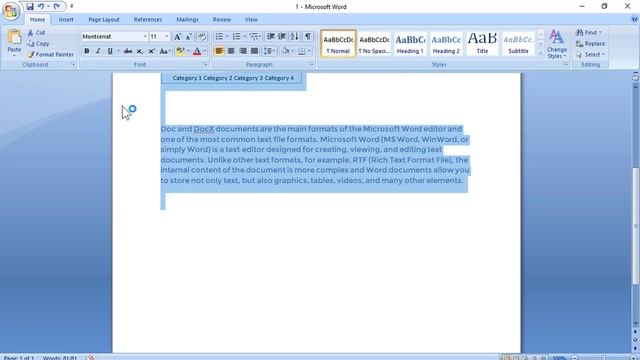This screenshot has height=360, width=640.
Task: Open the Mailings tab
Action: click(187, 20)
